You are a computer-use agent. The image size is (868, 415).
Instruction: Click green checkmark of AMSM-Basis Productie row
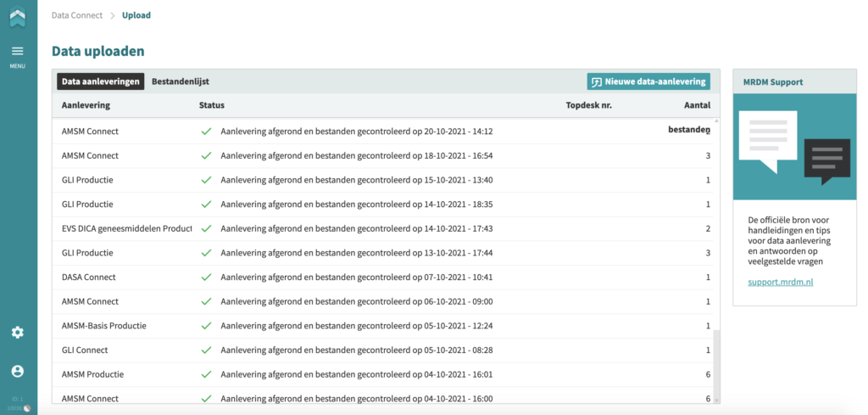pos(207,326)
